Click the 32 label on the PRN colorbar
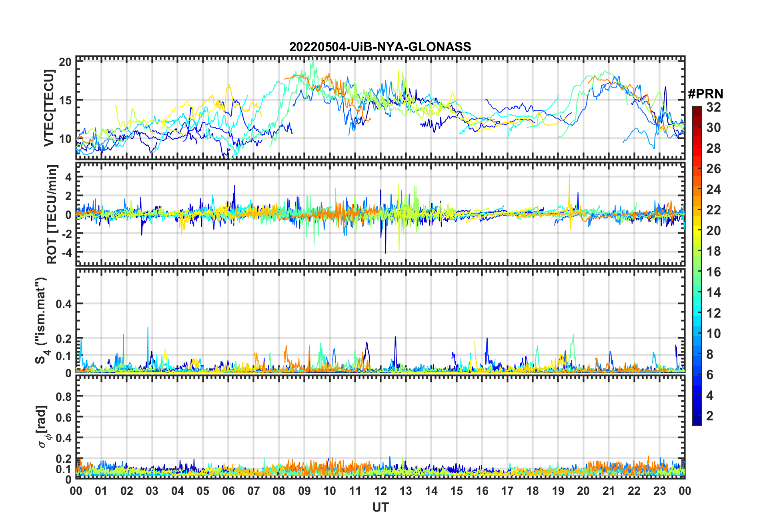761x532 pixels. tap(713, 107)
